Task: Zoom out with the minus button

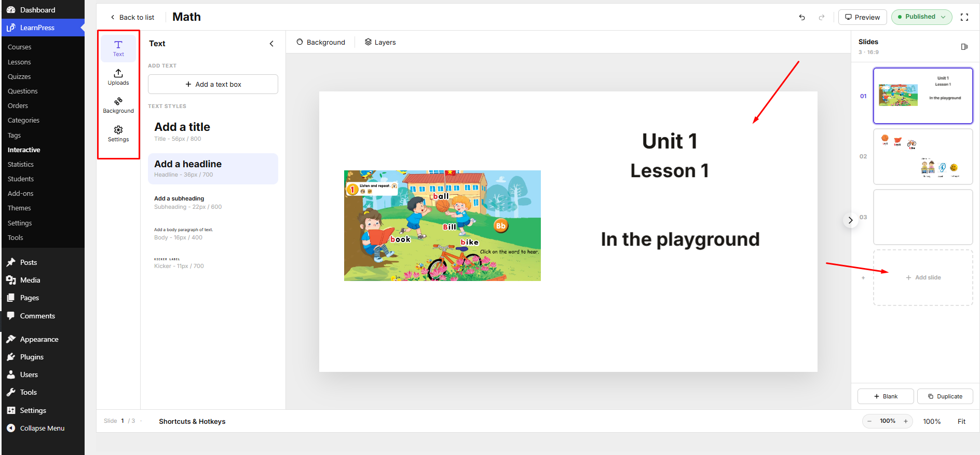Action: (x=869, y=421)
